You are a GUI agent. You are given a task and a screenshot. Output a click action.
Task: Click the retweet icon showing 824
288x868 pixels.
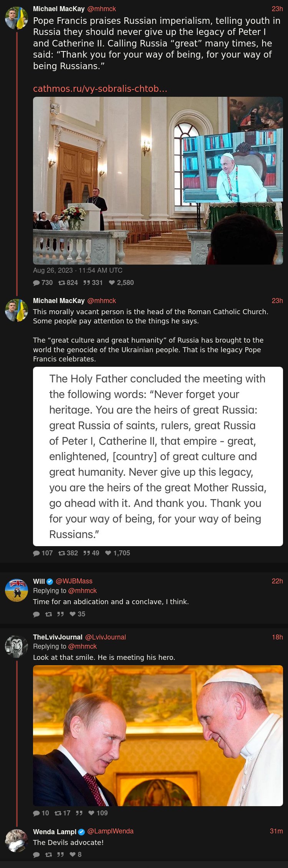click(x=61, y=283)
